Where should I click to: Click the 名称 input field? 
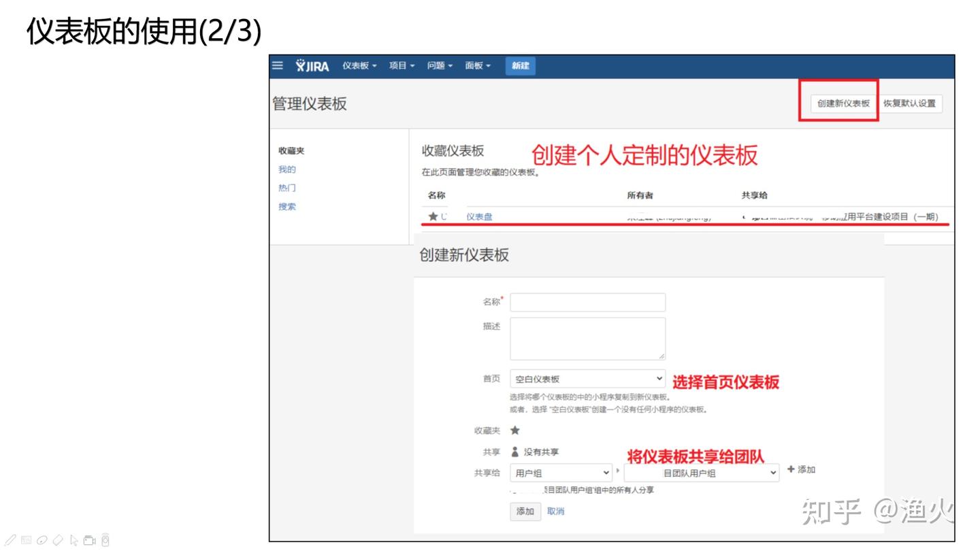(587, 302)
